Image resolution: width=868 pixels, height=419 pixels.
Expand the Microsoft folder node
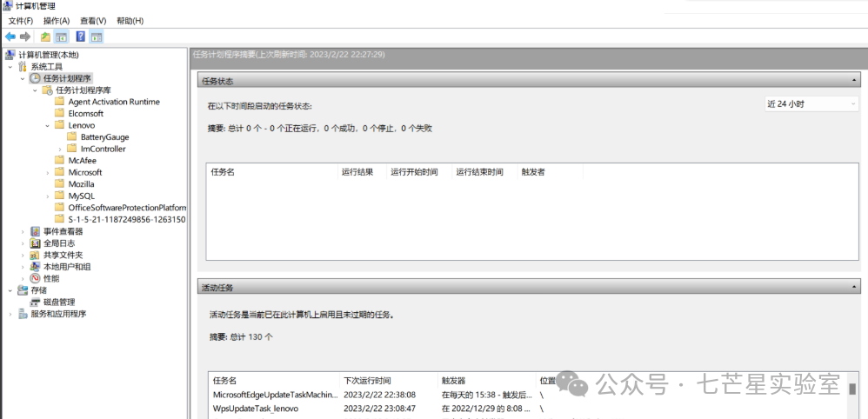pyautogui.click(x=48, y=173)
